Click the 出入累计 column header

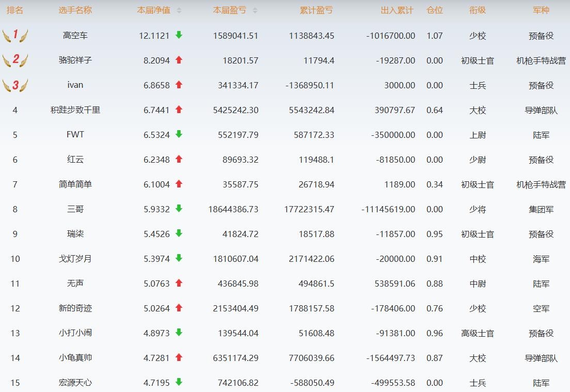point(397,10)
